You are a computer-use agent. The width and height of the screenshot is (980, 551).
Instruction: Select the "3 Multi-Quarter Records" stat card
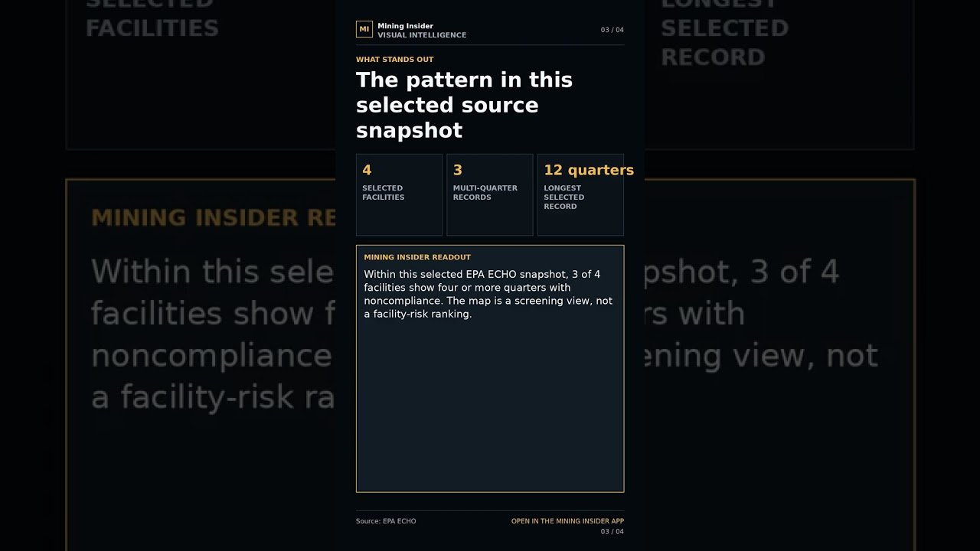tap(490, 195)
